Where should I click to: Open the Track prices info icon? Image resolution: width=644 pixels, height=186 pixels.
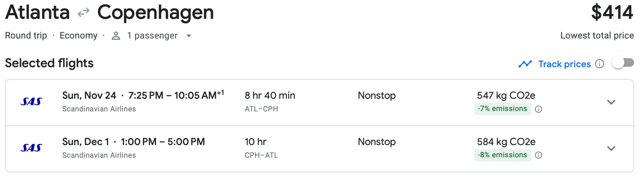click(x=599, y=64)
